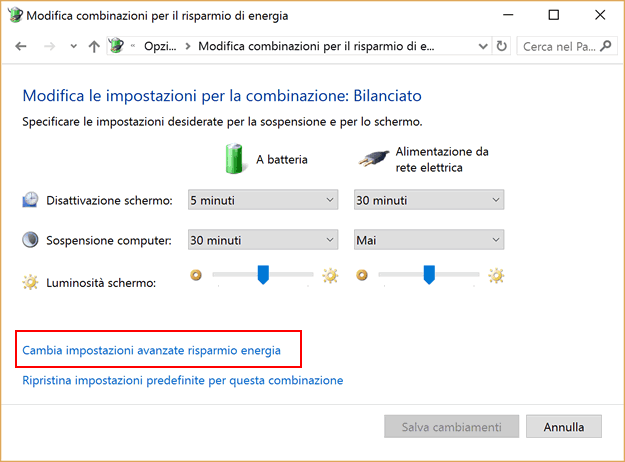Open battery screen-off dropdown showing 5 minuti
The image size is (625, 462).
click(x=263, y=200)
